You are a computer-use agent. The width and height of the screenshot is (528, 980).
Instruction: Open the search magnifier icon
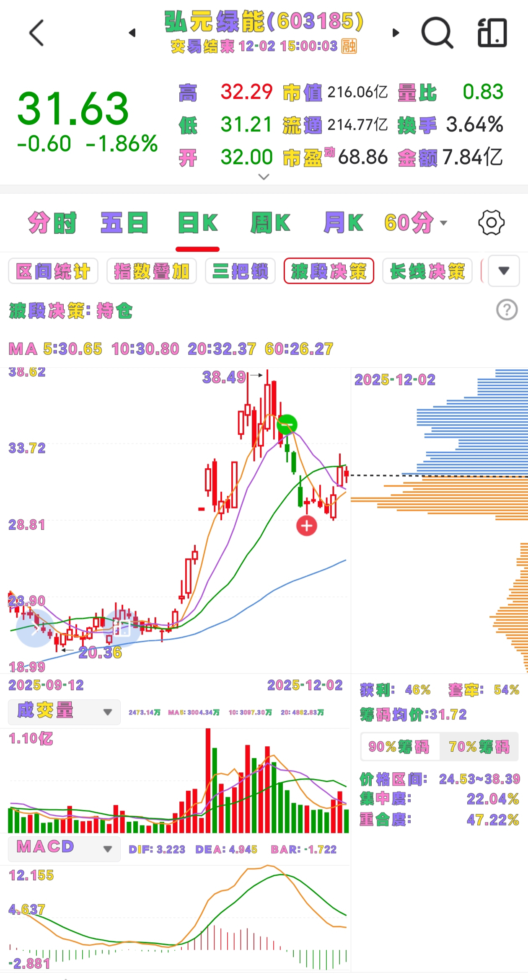(437, 33)
